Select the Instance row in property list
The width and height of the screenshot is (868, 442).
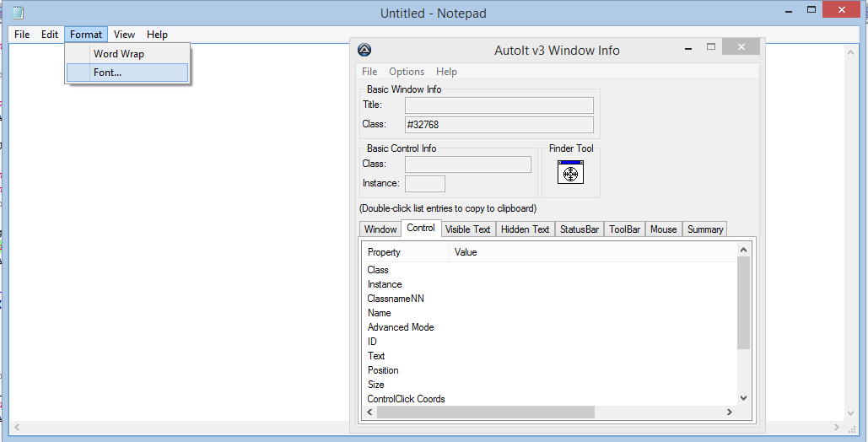pos(550,284)
